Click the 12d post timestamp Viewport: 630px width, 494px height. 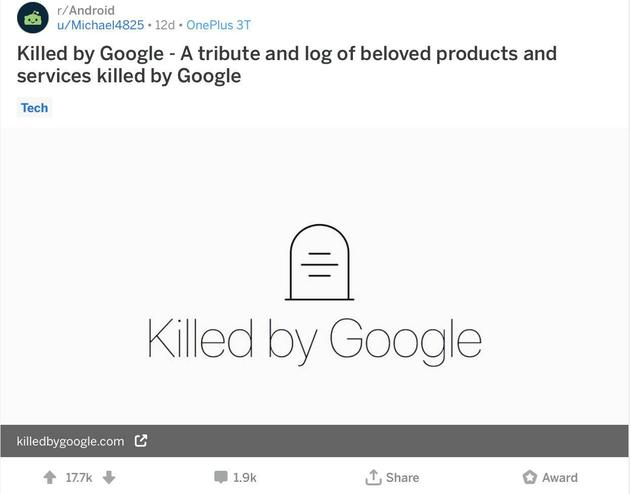coord(165,25)
